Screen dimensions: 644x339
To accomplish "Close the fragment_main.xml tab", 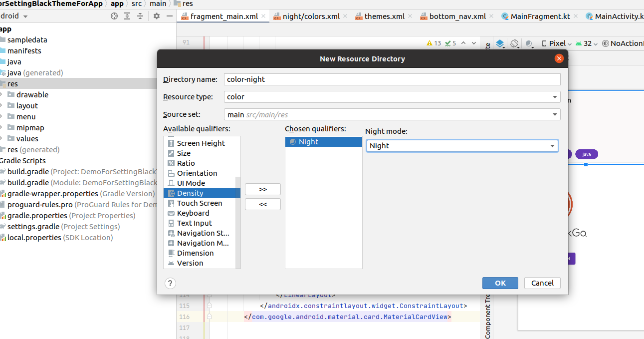I will pos(263,16).
